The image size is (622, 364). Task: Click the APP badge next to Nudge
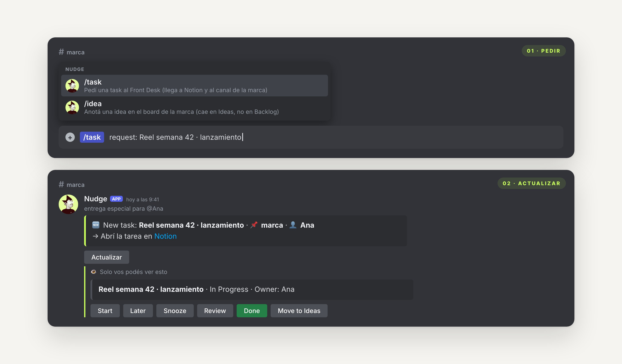point(116,199)
